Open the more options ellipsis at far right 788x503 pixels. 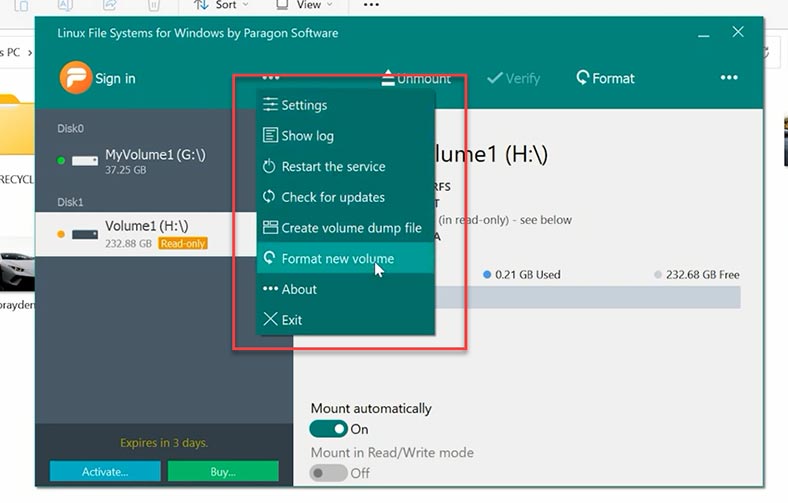(x=729, y=77)
